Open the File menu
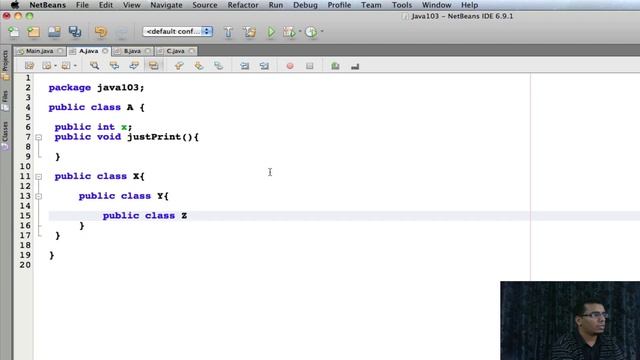Screen dimensions: 640x360 click(82, 5)
